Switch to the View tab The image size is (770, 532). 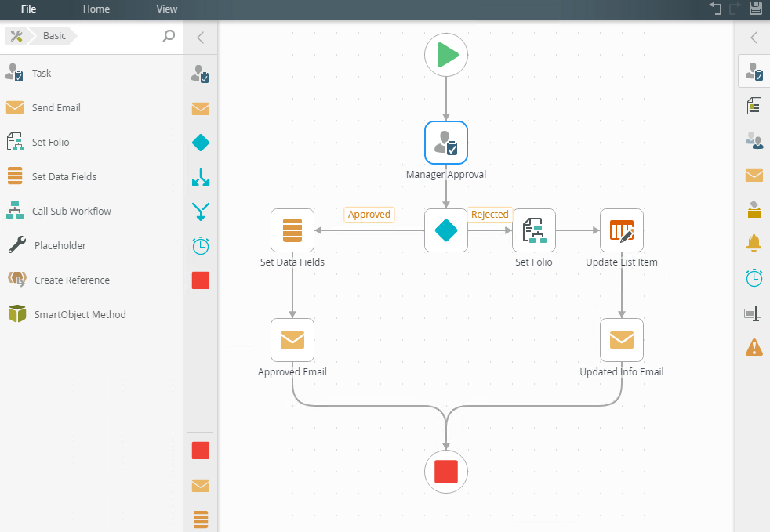click(167, 9)
